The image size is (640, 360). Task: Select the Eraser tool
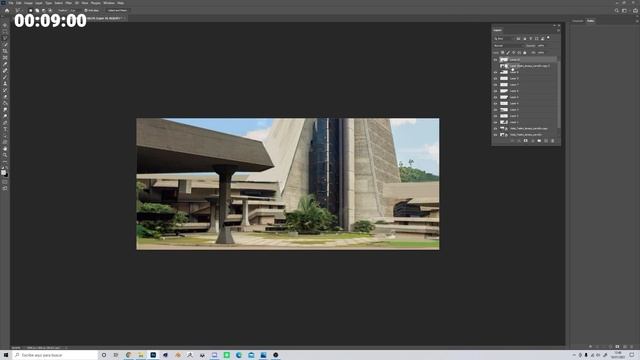(5, 97)
